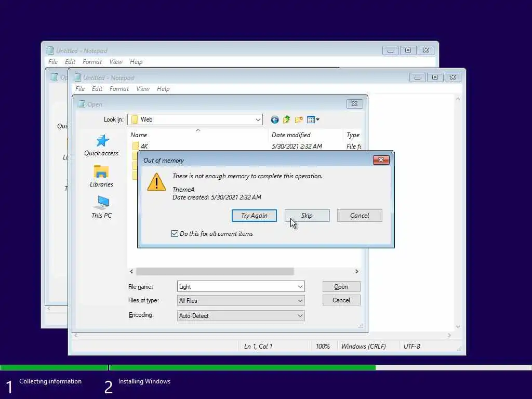The height and width of the screenshot is (399, 532).
Task: Click Cancel button in the Open dialog
Action: click(x=341, y=300)
